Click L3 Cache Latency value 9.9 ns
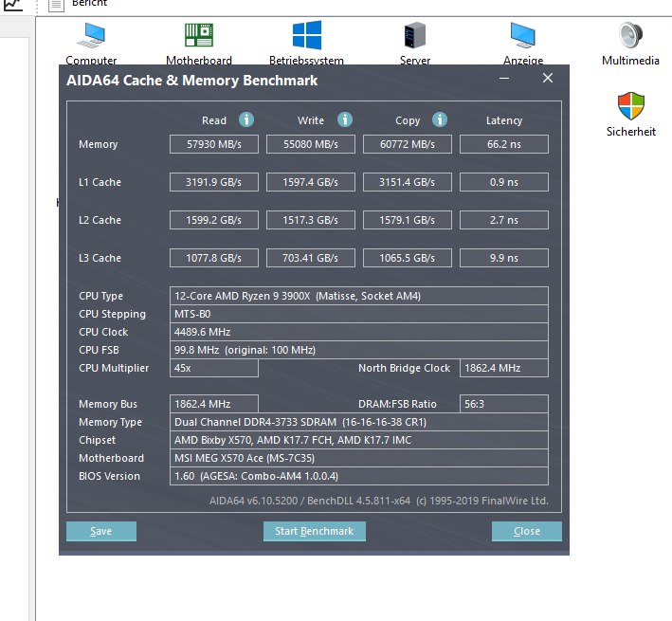The image size is (672, 621). pos(504,258)
